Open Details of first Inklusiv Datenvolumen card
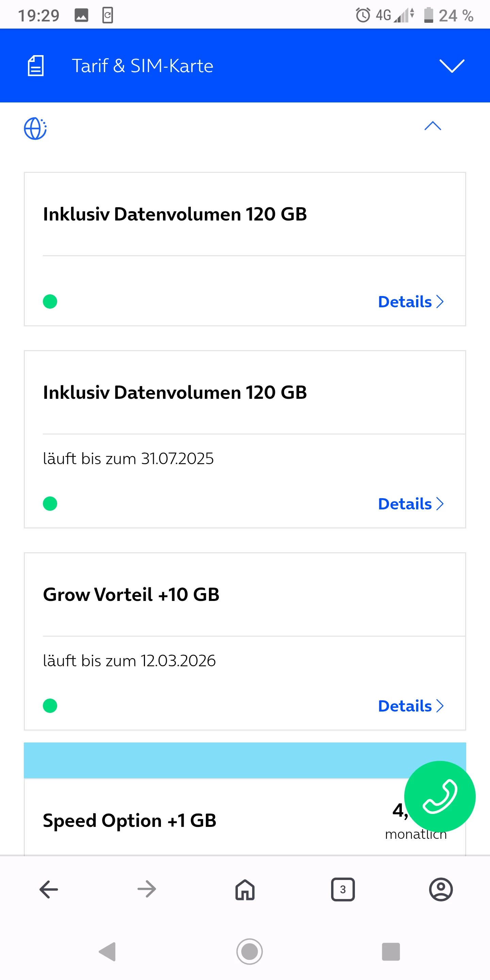The image size is (490, 980). pos(410,302)
